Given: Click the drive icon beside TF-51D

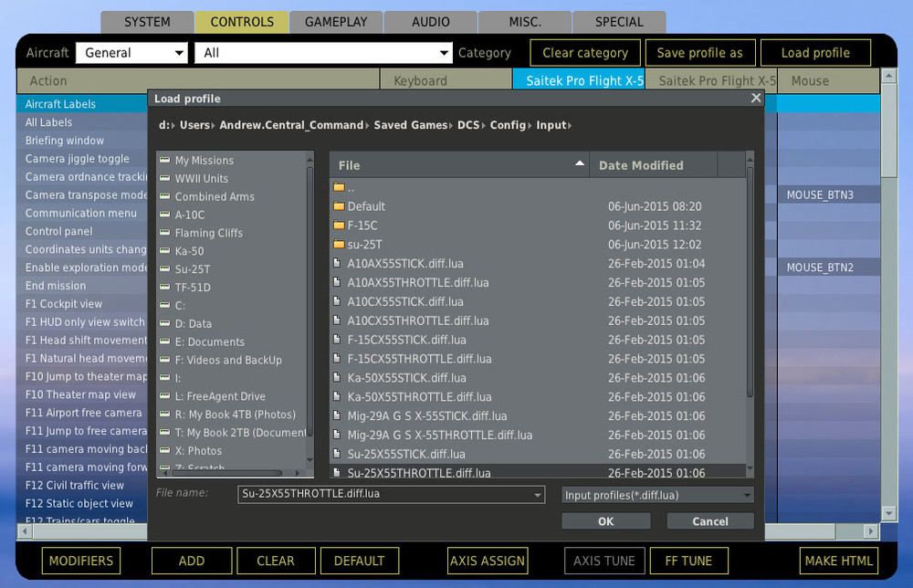Looking at the screenshot, I should [164, 287].
